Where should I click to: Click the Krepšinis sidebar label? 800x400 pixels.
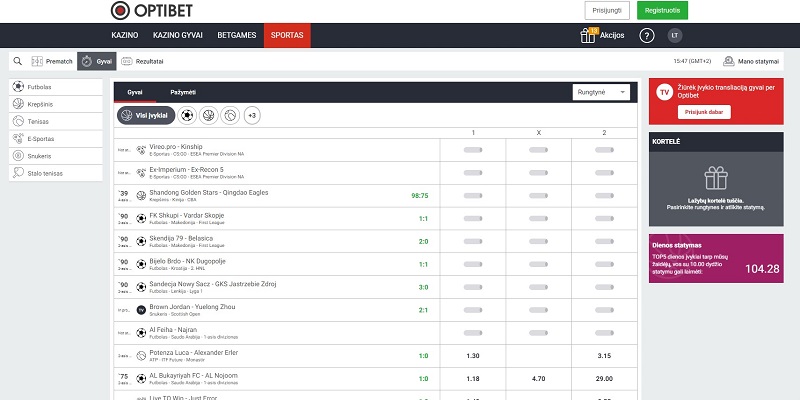(x=40, y=104)
